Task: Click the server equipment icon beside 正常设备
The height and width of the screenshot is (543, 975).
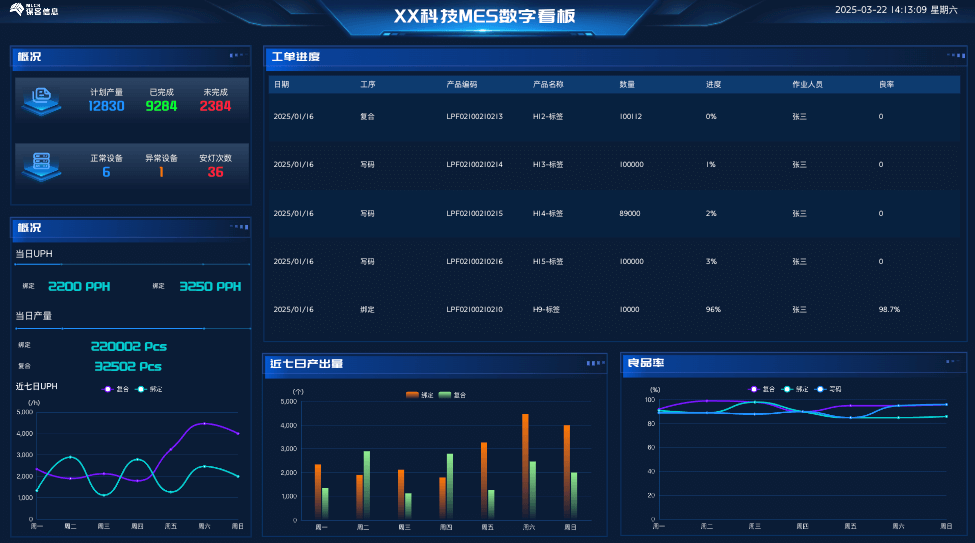Action: tap(43, 164)
